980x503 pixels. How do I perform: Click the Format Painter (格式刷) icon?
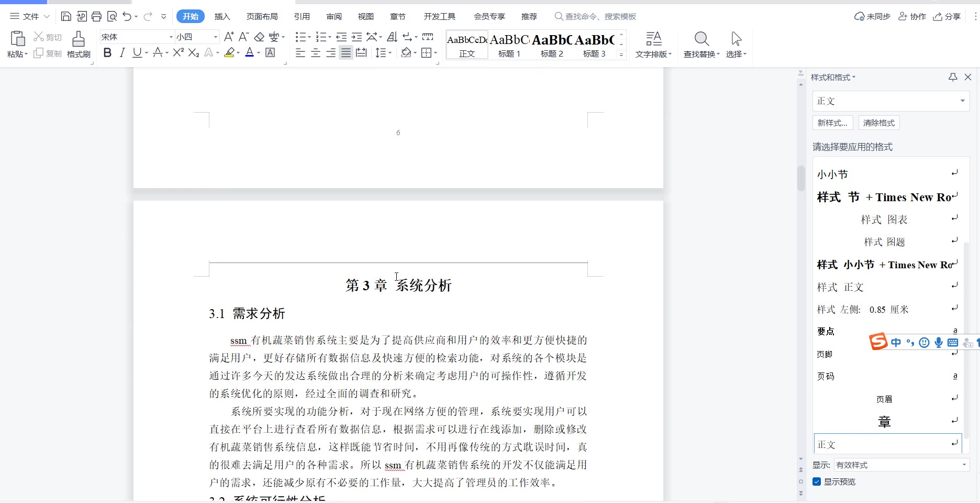coord(79,44)
